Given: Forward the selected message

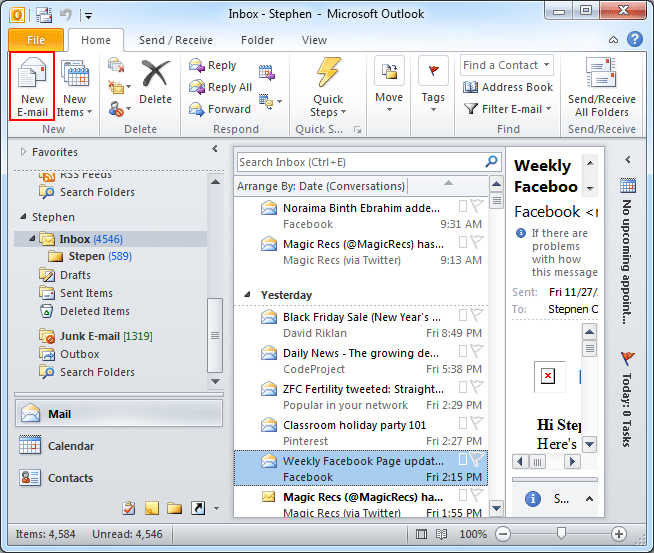Looking at the screenshot, I should click(x=219, y=109).
